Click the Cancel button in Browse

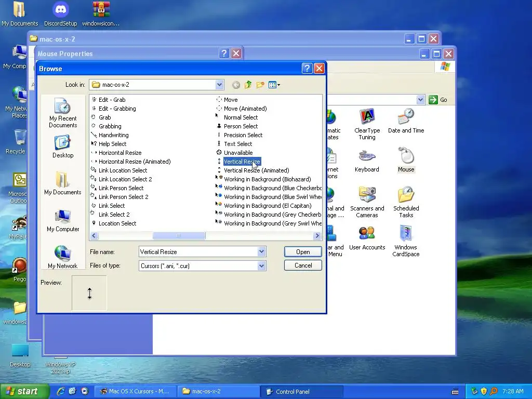[x=303, y=265]
